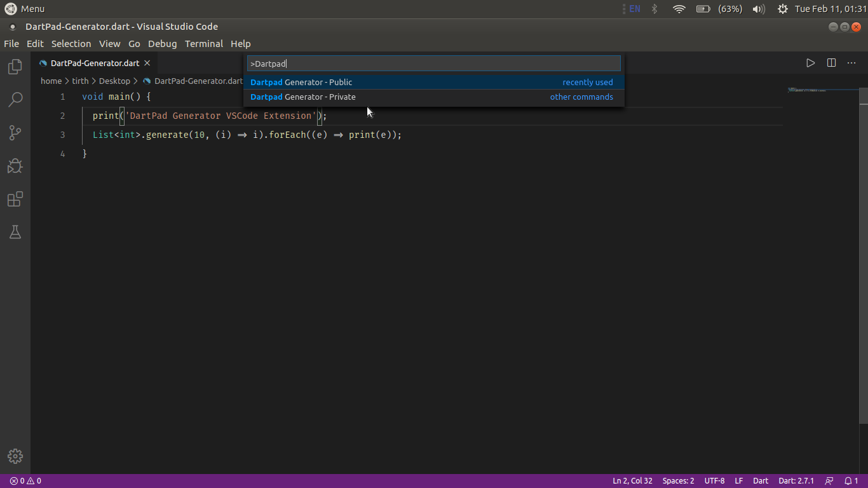This screenshot has height=488, width=868.
Task: Open the volume indicator in system tray
Action: [759, 9]
